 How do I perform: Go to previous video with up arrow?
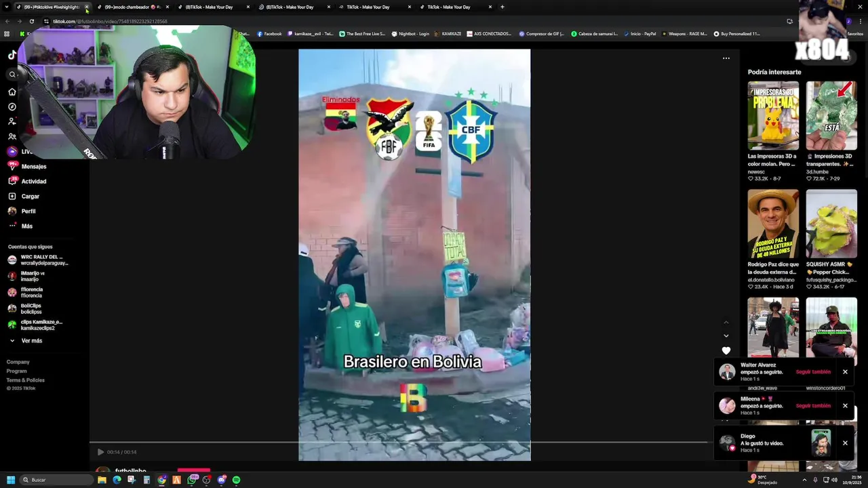coord(726,322)
